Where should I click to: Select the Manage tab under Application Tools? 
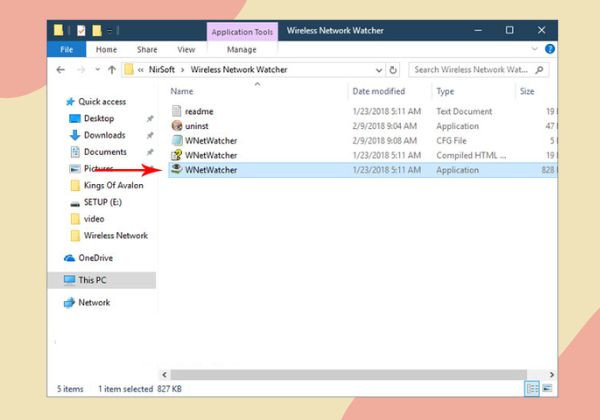[x=241, y=50]
